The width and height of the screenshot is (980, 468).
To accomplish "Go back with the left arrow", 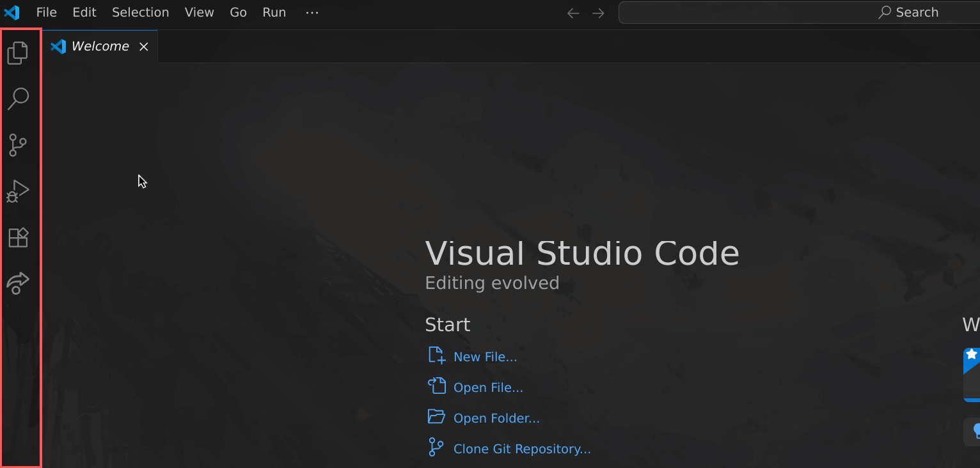I will coord(573,13).
